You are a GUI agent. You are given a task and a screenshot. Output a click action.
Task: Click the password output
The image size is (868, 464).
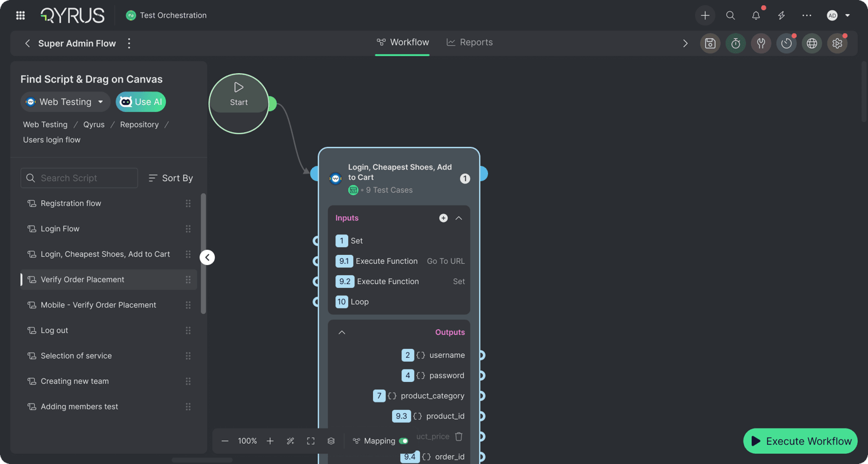click(433, 376)
